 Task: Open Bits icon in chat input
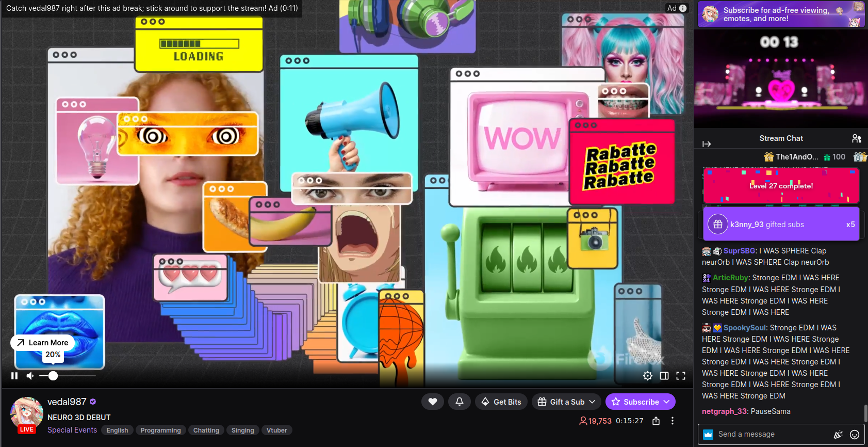[838, 435]
